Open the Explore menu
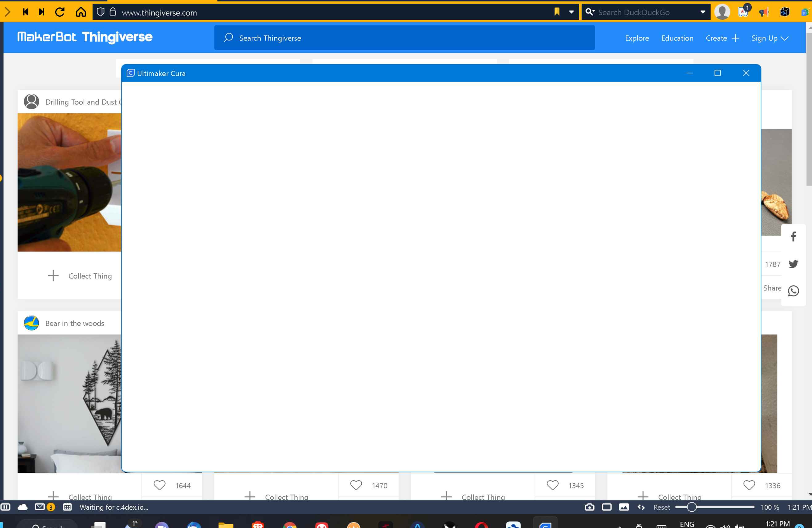 click(x=637, y=38)
